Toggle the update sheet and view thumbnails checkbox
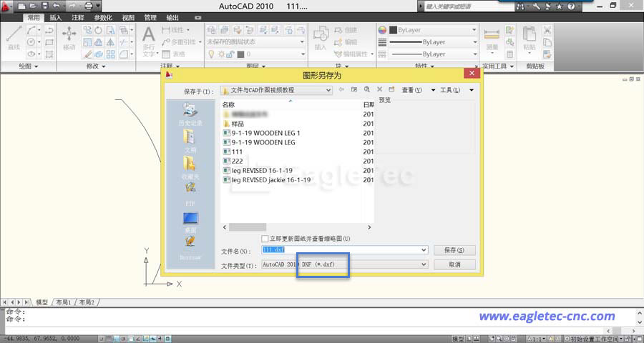The height and width of the screenshot is (343, 644). pyautogui.click(x=265, y=239)
